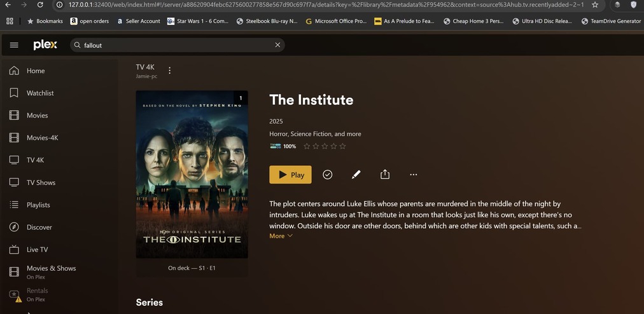This screenshot has height=314, width=644.
Task: Open the Ultra HD Disc Release bookmark
Action: (543, 21)
